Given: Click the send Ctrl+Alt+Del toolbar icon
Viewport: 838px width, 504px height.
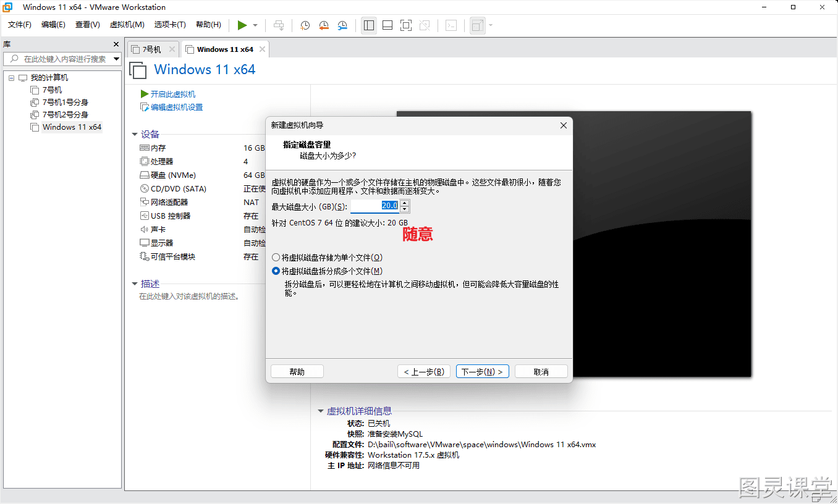Looking at the screenshot, I should [x=279, y=25].
